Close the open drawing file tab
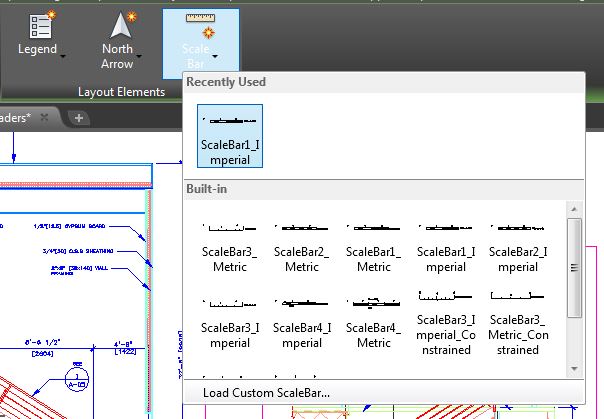Screen dimensions: 604x419 tap(45, 117)
